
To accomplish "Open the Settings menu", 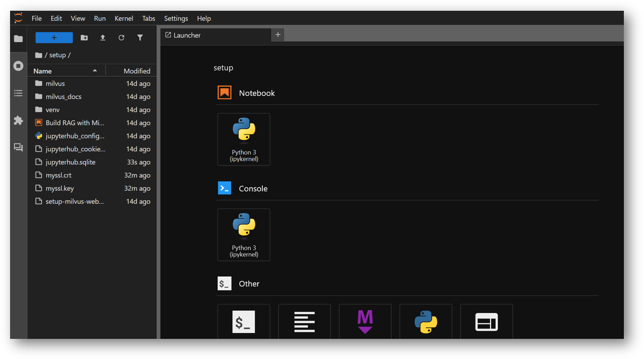I will pos(176,18).
